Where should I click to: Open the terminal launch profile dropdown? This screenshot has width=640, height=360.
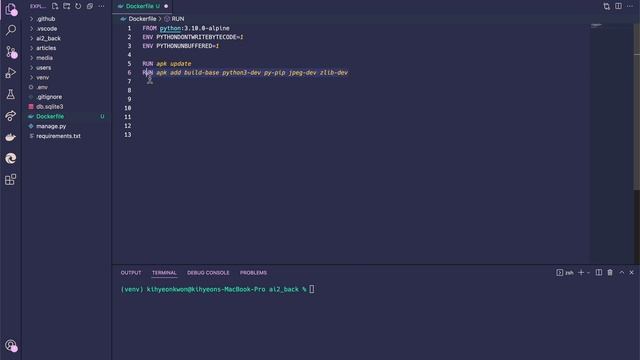point(588,272)
